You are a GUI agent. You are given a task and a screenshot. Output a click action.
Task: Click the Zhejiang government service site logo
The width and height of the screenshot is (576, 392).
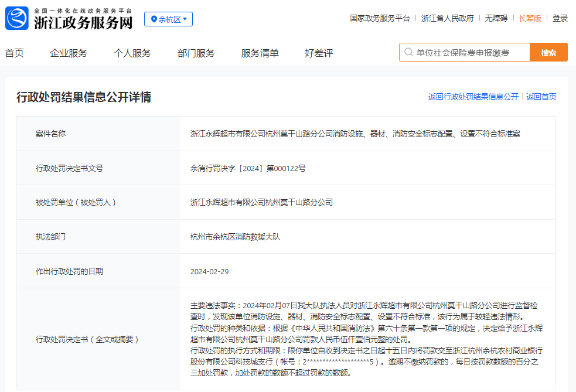click(17, 18)
